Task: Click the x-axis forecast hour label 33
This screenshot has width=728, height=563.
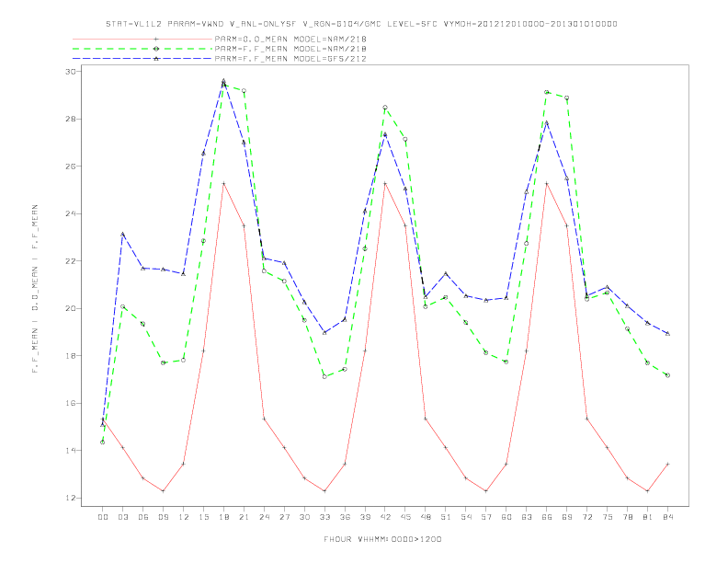Action: point(325,517)
